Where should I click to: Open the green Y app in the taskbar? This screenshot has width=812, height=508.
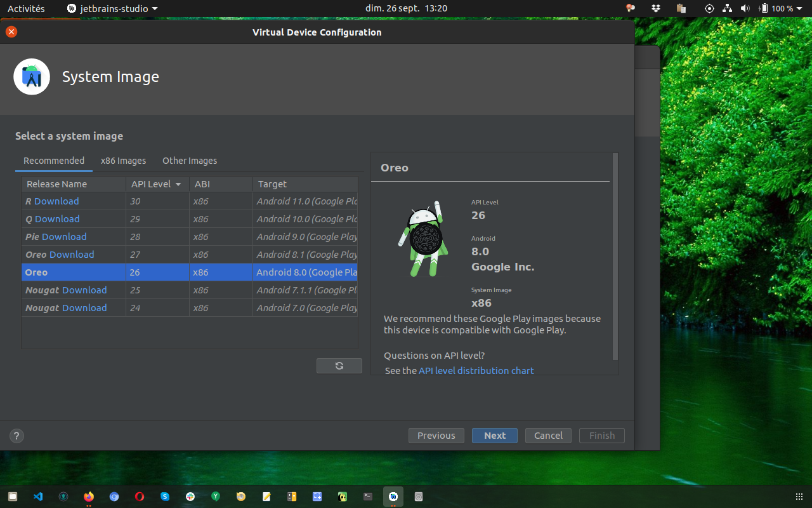pos(216,497)
